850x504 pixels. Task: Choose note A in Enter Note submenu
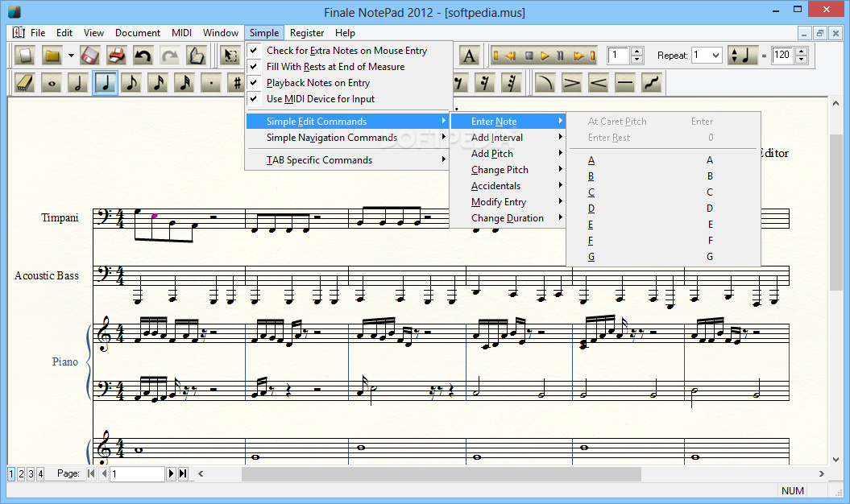click(x=663, y=160)
